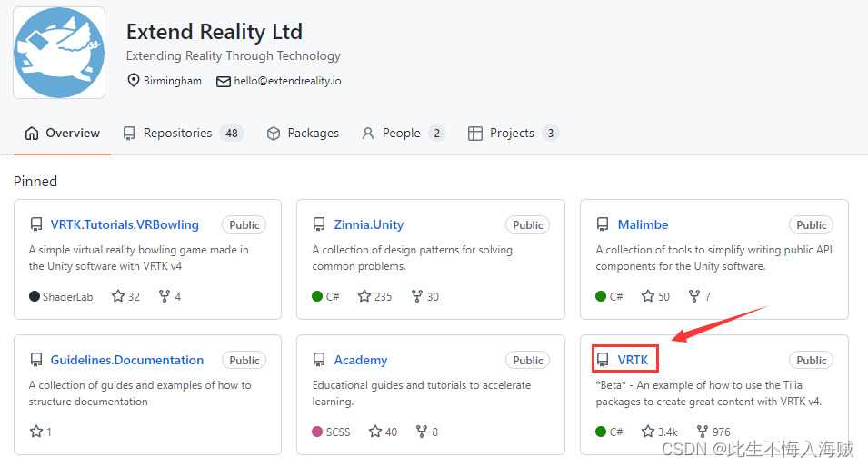This screenshot has width=868, height=467.
Task: Go to the People tab
Action: (x=403, y=134)
